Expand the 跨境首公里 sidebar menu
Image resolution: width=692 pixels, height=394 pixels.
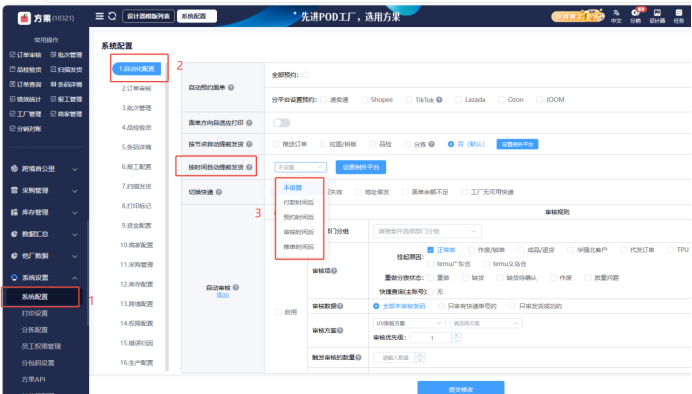click(x=44, y=169)
